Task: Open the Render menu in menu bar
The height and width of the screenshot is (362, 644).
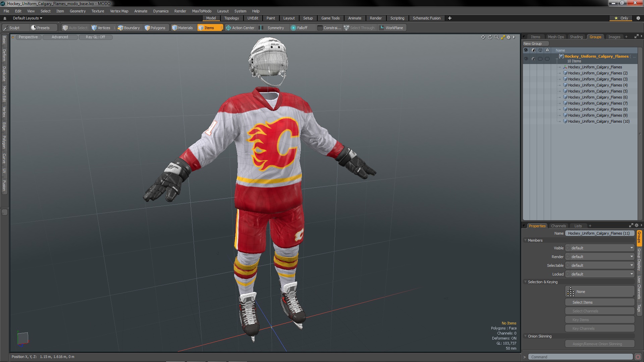Action: click(x=180, y=11)
